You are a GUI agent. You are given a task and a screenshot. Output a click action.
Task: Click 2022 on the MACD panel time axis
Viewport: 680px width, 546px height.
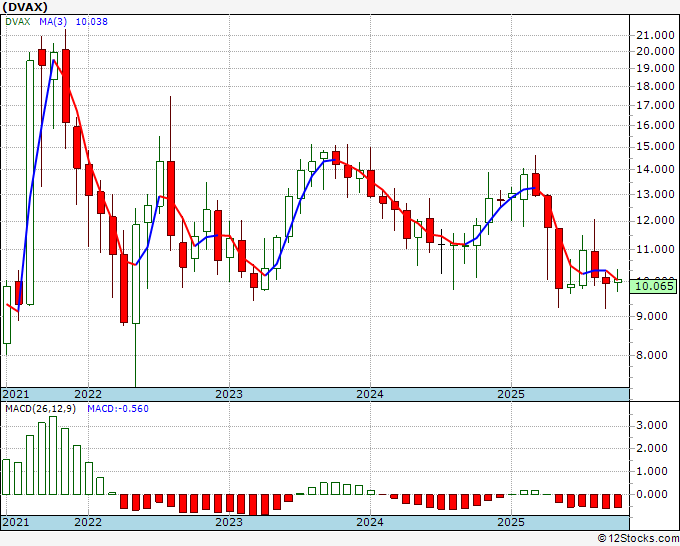(88, 522)
